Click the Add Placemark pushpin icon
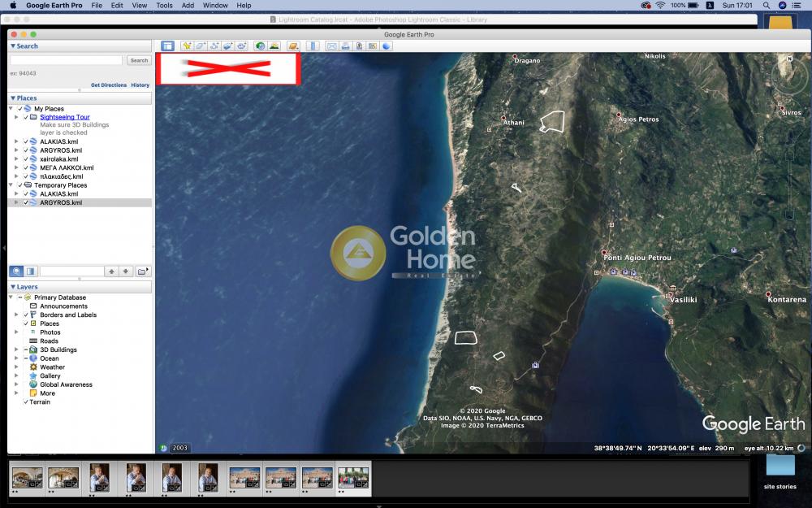This screenshot has height=508, width=812. (x=187, y=46)
